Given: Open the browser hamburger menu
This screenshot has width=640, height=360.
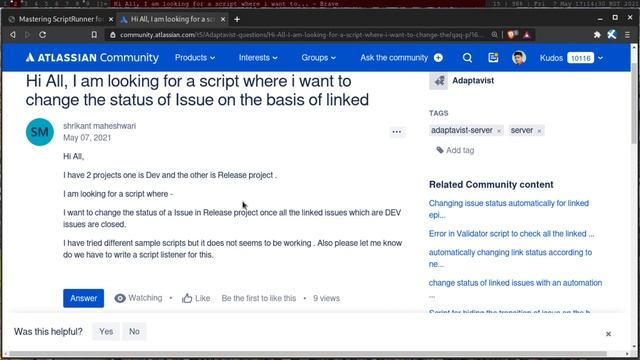Looking at the screenshot, I should click(x=627, y=35).
